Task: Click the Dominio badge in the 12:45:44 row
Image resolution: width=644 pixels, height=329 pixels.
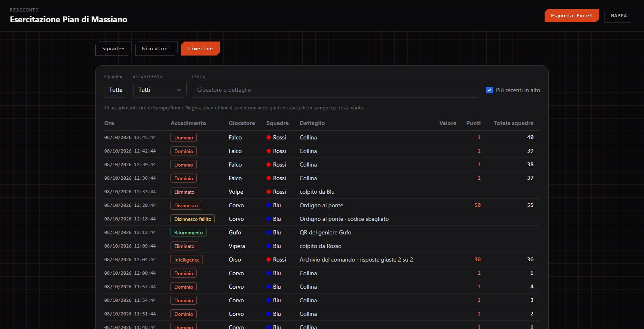Action: pos(184,137)
